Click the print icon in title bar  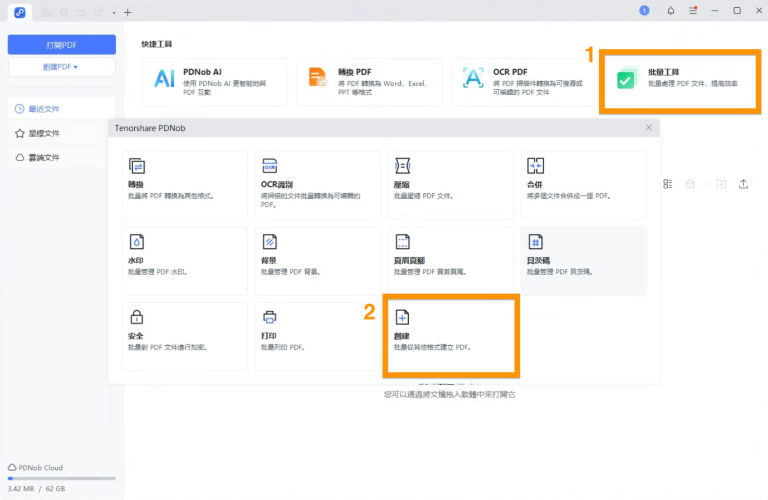64,13
